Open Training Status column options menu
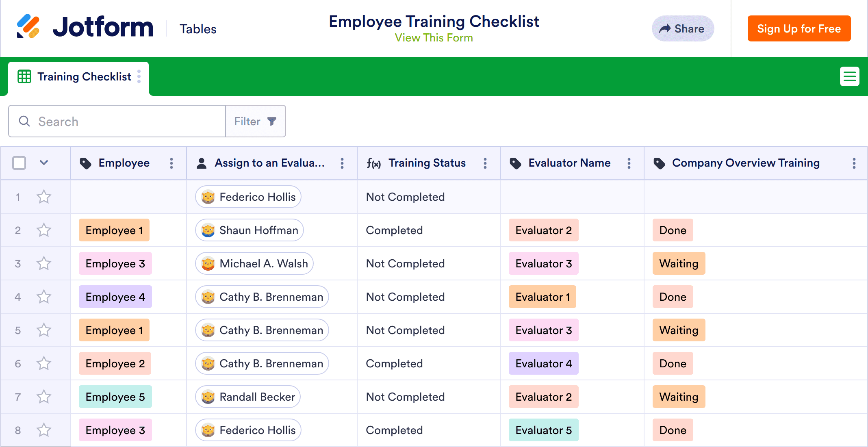 tap(485, 163)
